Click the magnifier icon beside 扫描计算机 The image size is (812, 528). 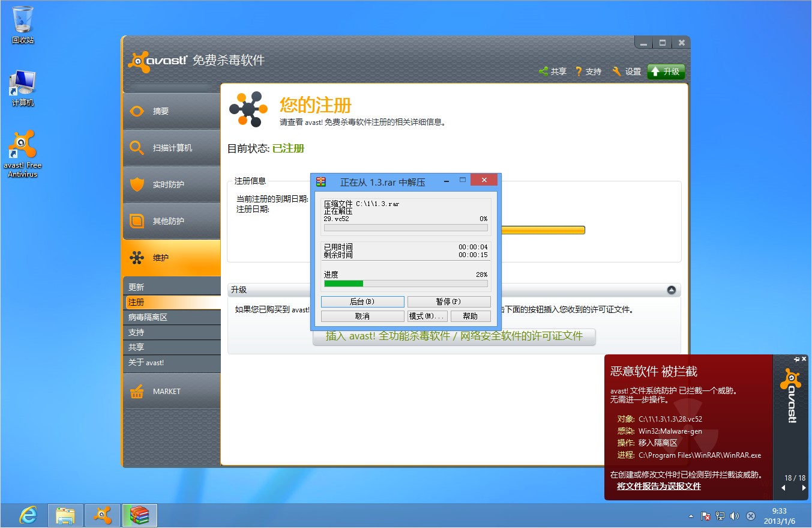pyautogui.click(x=137, y=148)
